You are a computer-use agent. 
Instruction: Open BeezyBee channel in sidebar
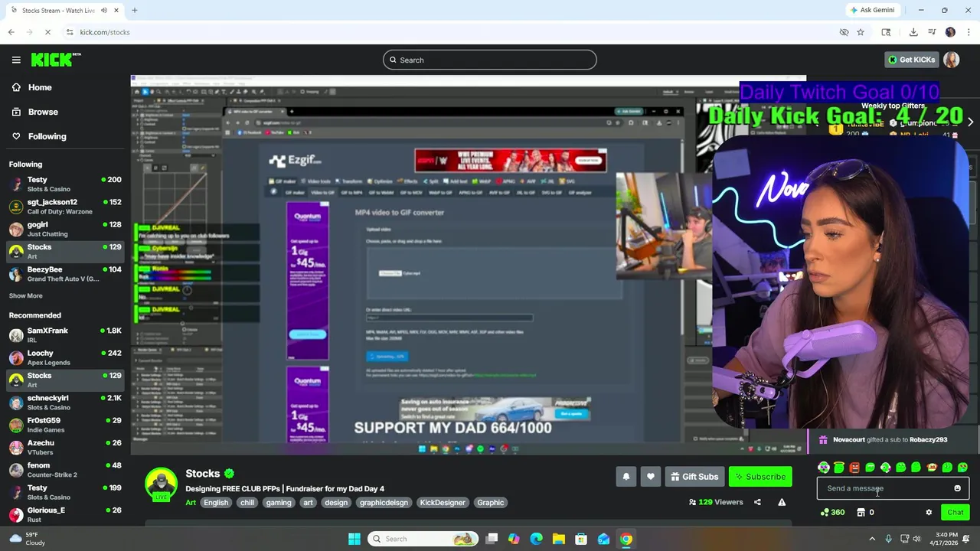pyautogui.click(x=65, y=274)
